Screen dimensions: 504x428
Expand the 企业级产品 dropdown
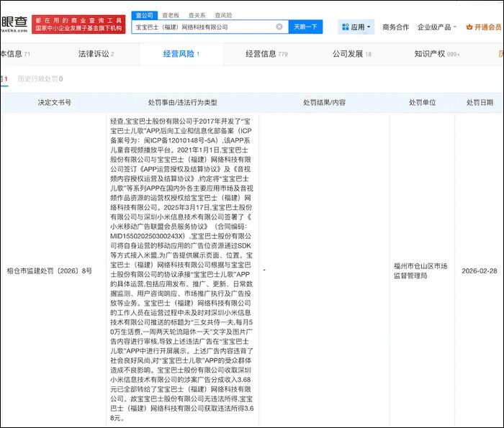(438, 27)
